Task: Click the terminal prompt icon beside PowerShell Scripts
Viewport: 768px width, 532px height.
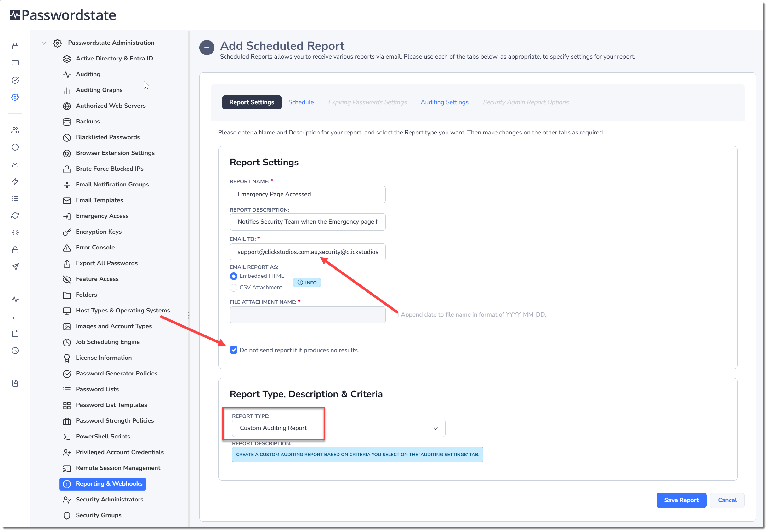Action: click(67, 437)
